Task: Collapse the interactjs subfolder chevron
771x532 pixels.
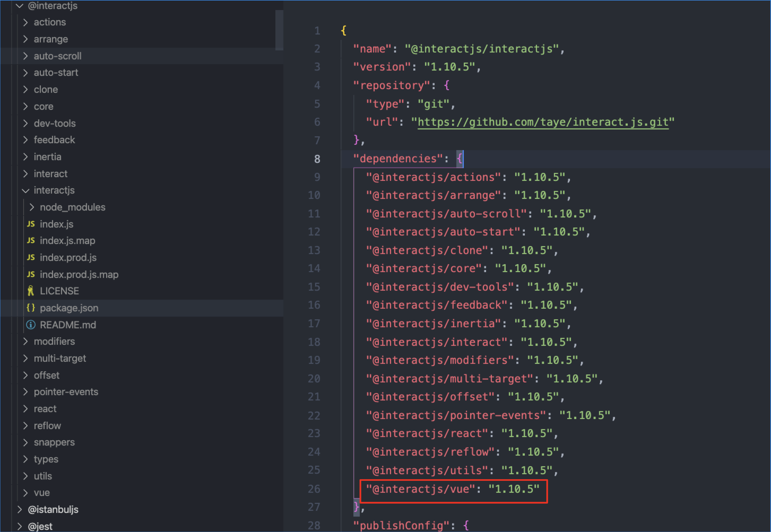Action: 26,191
